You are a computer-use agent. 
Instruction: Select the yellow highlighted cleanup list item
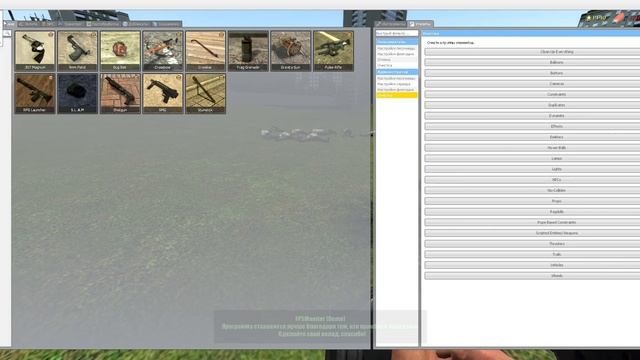click(x=397, y=95)
